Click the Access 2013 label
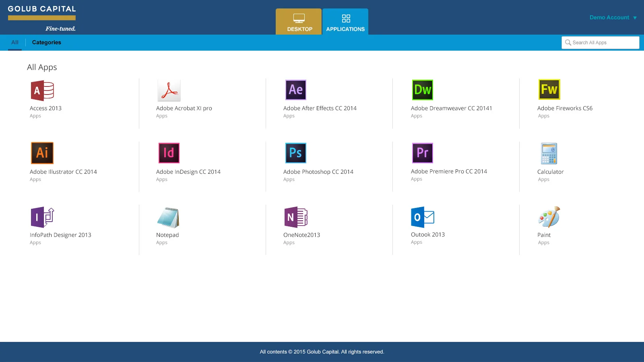644x362 pixels. [45, 108]
